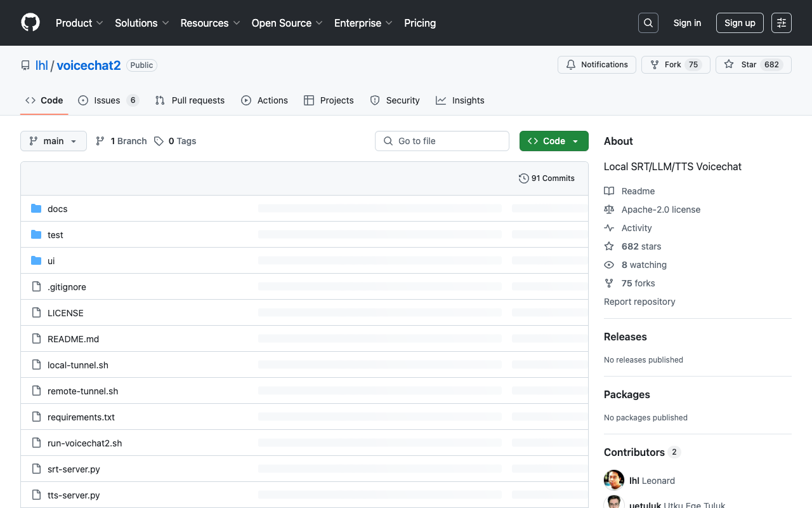Switch to the Actions tab
Image resolution: width=812 pixels, height=508 pixels.
(x=265, y=100)
